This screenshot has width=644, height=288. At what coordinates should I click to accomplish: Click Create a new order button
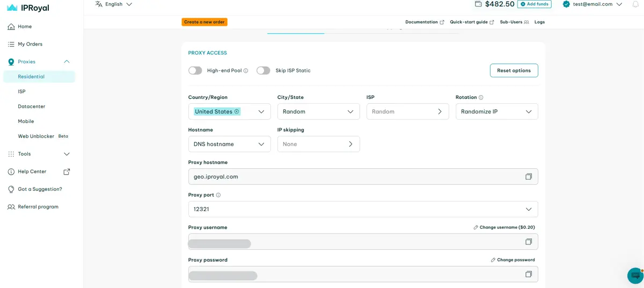pyautogui.click(x=204, y=22)
